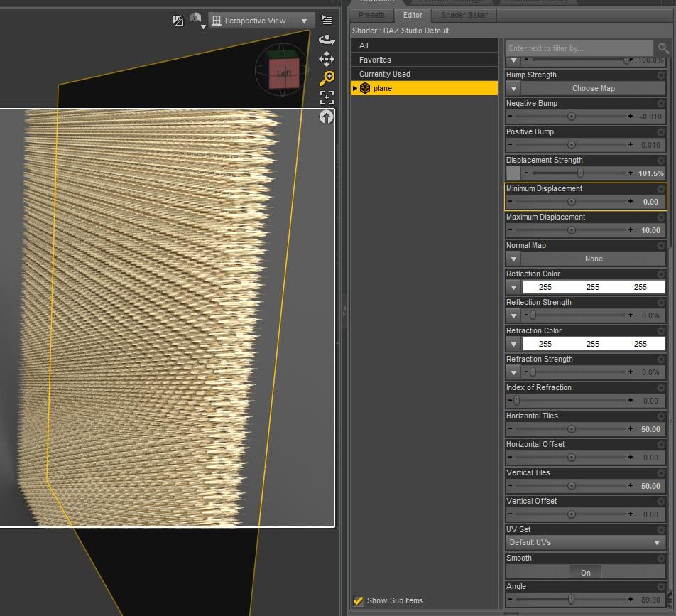Image resolution: width=676 pixels, height=616 pixels.
Task: Click the Shader DAZ Studio Default label
Action: click(400, 31)
